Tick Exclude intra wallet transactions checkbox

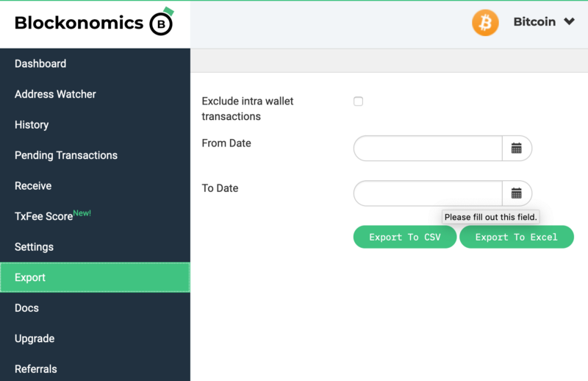pyautogui.click(x=358, y=102)
